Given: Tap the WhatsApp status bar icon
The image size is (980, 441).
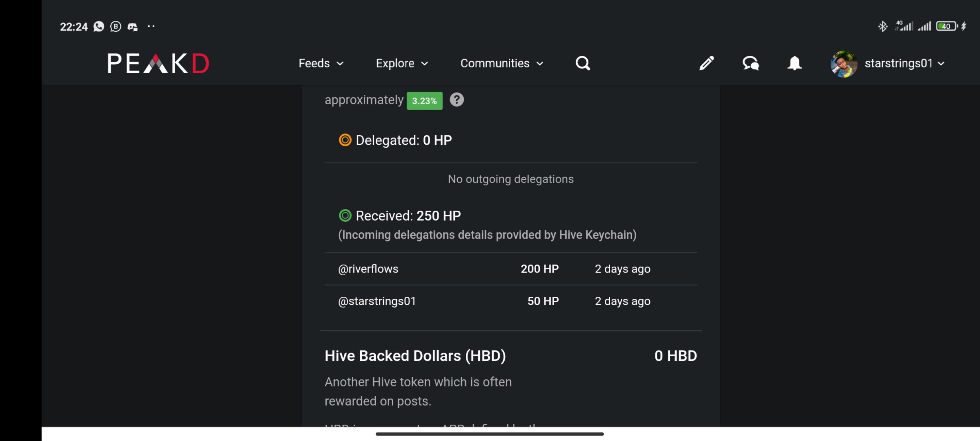Looking at the screenshot, I should (x=99, y=26).
